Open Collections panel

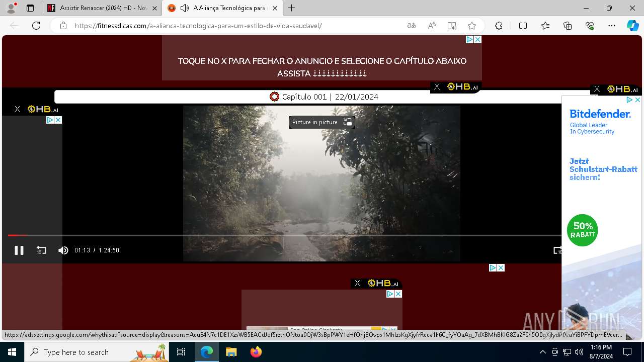click(x=568, y=26)
